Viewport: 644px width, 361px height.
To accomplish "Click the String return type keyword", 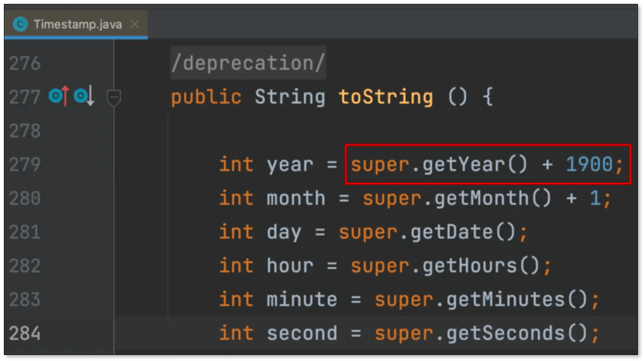I will tap(290, 97).
